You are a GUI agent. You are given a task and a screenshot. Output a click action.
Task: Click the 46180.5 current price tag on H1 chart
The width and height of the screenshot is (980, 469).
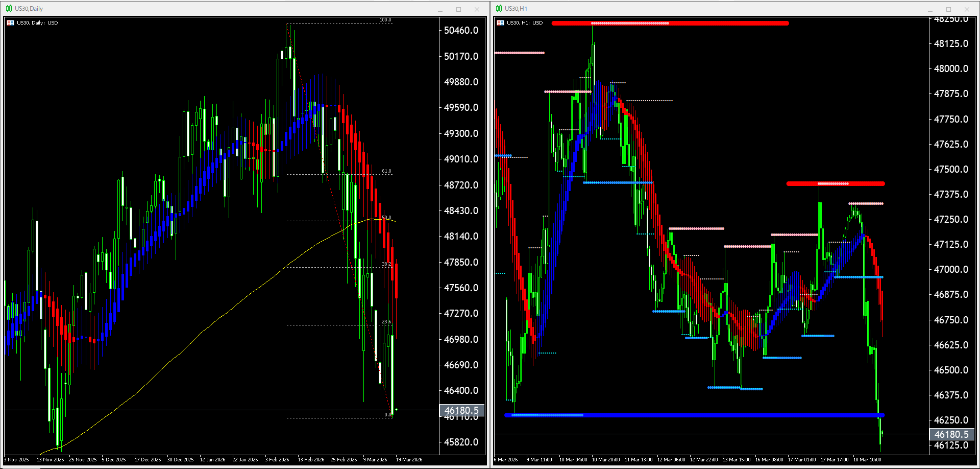951,434
